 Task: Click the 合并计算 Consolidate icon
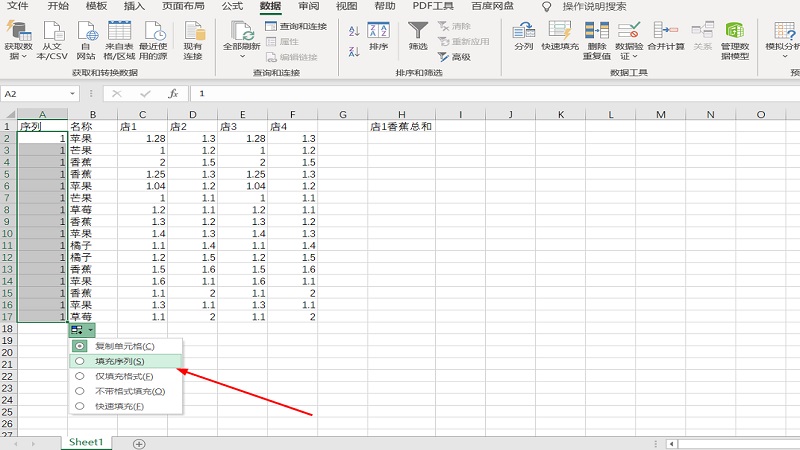666,35
